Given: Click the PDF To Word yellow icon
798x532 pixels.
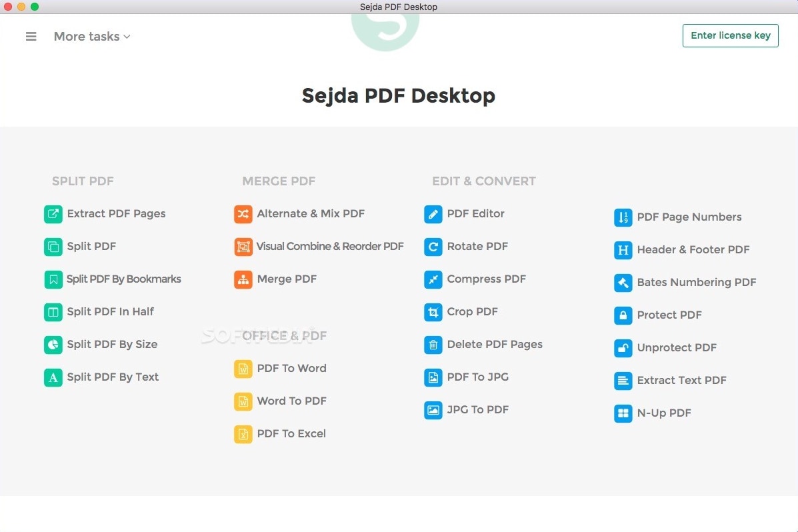Looking at the screenshot, I should [243, 369].
